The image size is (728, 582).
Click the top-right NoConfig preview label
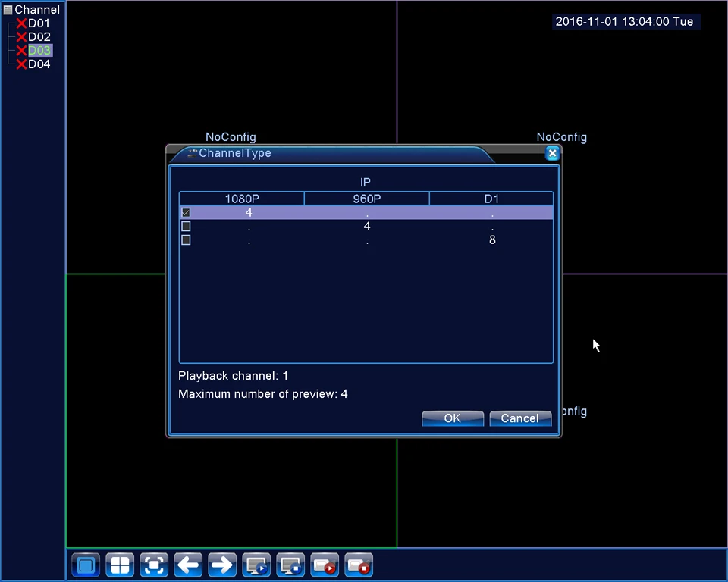point(562,137)
